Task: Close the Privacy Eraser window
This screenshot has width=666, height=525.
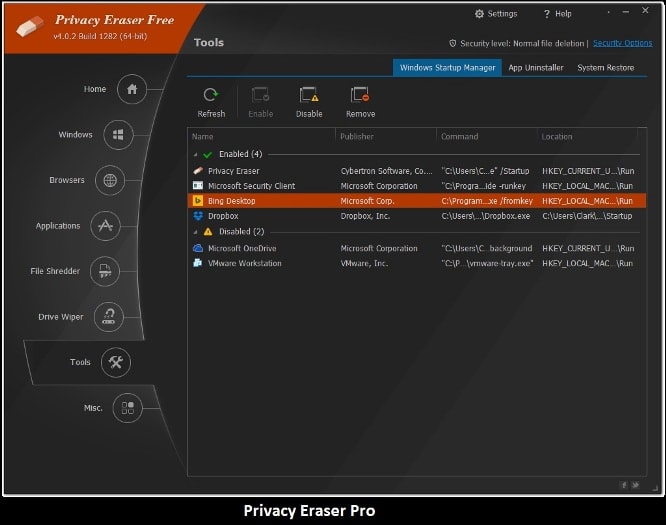Action: (645, 11)
